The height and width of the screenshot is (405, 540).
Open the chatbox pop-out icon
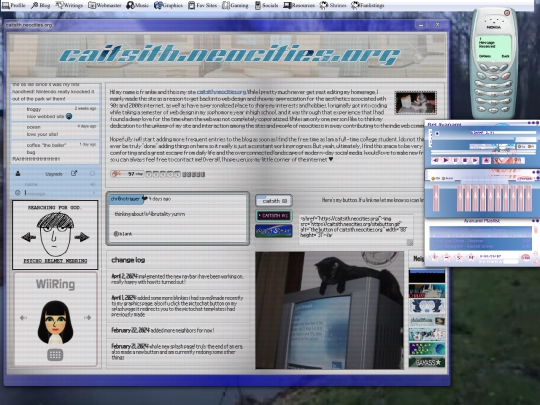pos(74,174)
